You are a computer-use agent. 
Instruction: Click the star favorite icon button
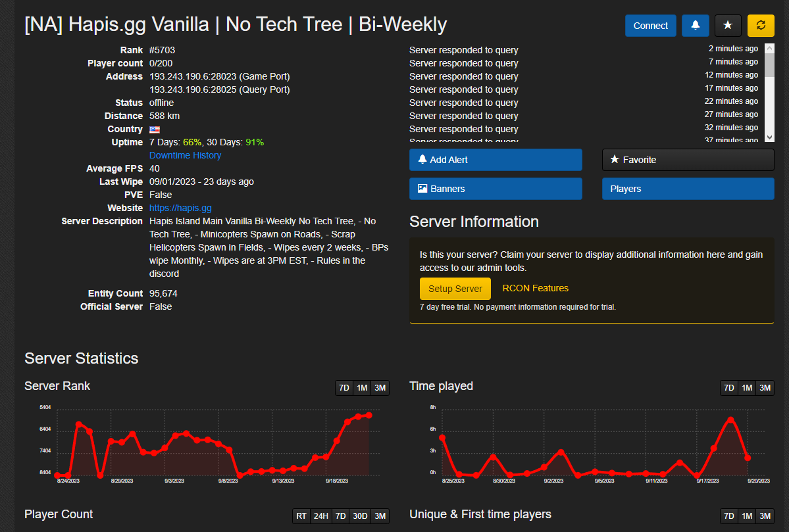point(728,26)
